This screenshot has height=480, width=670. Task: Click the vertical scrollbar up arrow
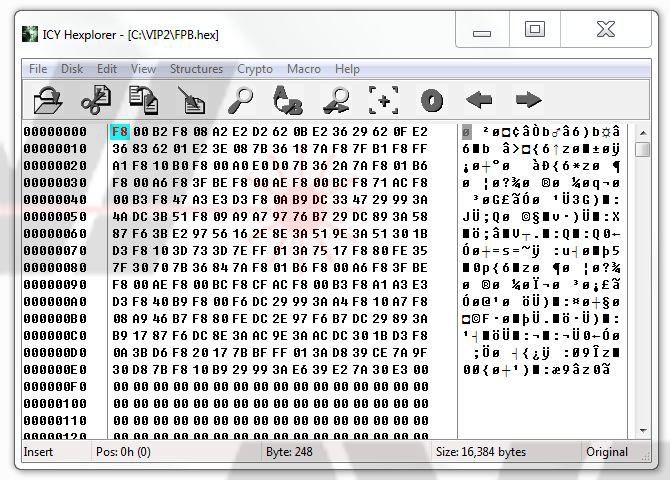tap(641, 131)
